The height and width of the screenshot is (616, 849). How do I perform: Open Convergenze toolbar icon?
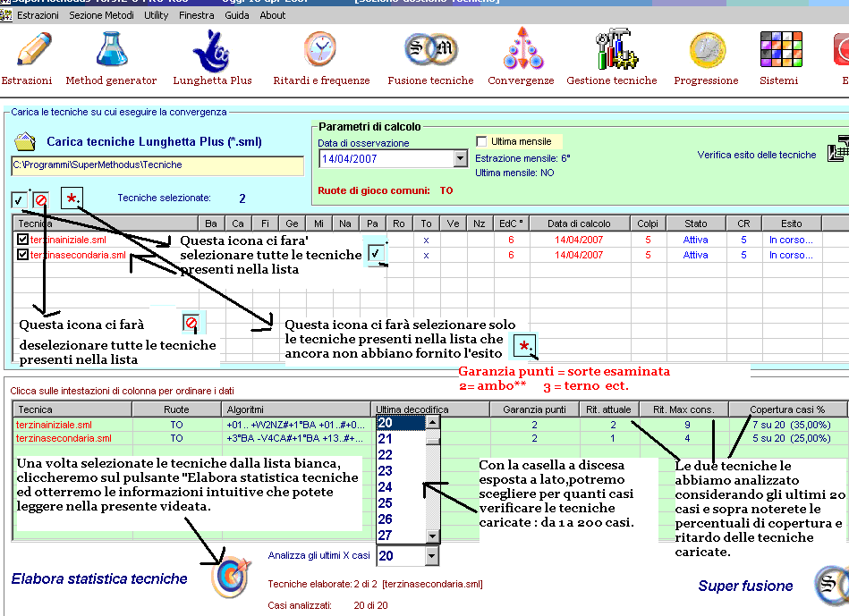522,48
